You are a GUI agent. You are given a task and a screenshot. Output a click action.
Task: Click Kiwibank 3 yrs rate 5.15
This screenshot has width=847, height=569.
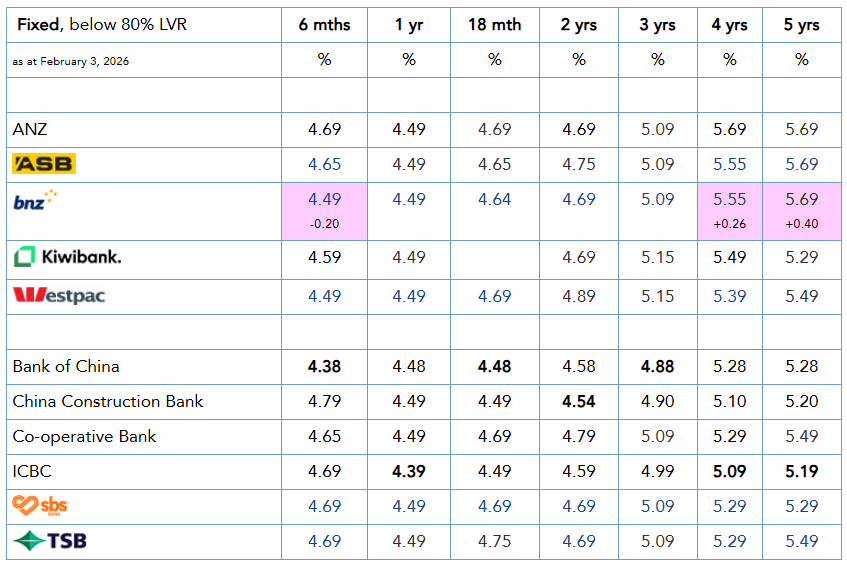tap(657, 257)
